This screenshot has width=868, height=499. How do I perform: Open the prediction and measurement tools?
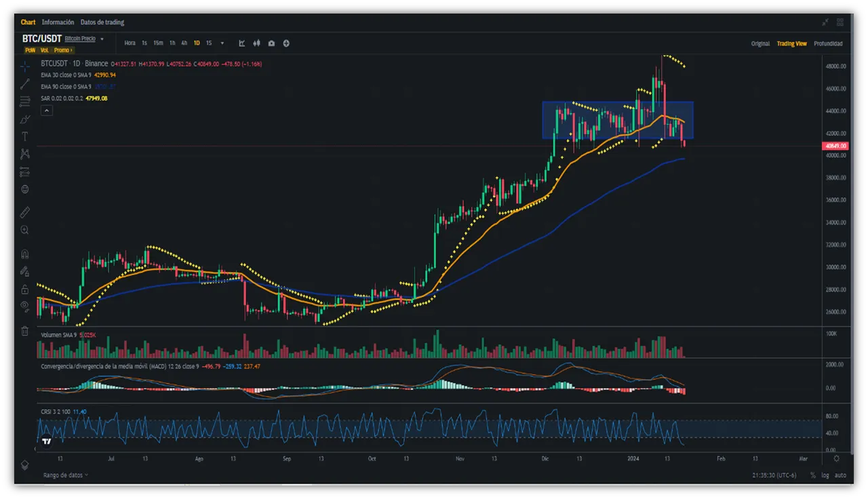pyautogui.click(x=24, y=172)
